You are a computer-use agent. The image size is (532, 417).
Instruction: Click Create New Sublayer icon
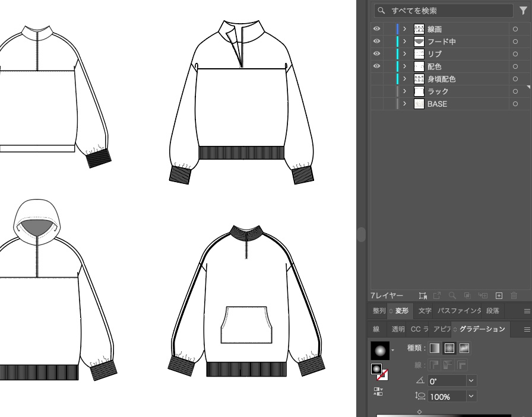tap(483, 295)
